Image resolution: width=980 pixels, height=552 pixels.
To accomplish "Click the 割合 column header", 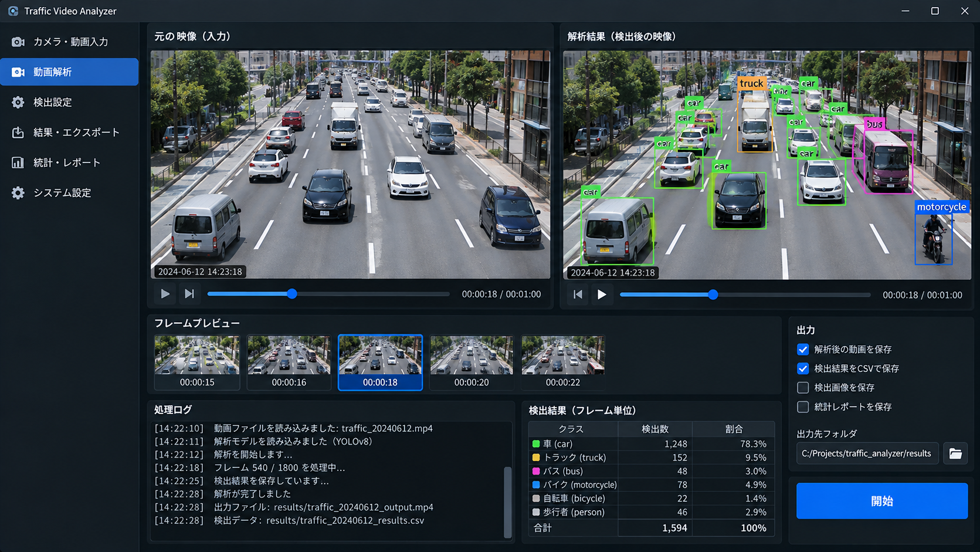I will [733, 429].
